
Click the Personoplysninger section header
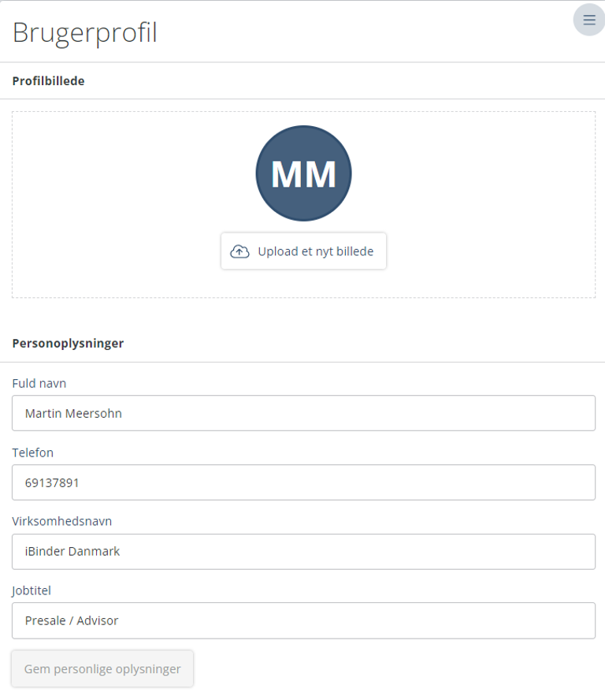coord(68,344)
